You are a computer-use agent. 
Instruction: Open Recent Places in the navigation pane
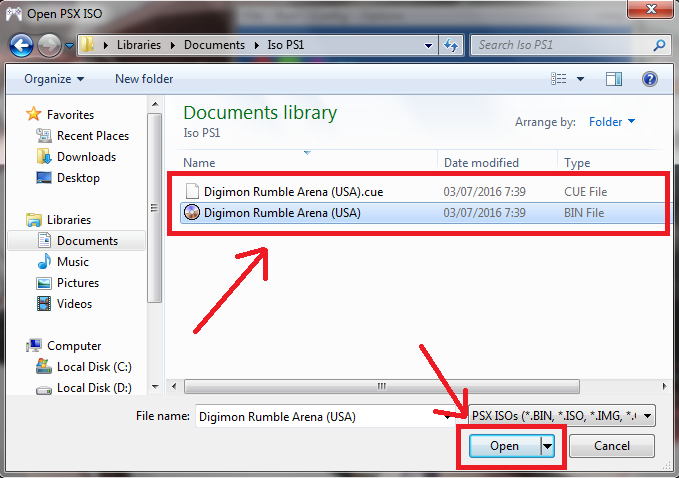pos(93,136)
